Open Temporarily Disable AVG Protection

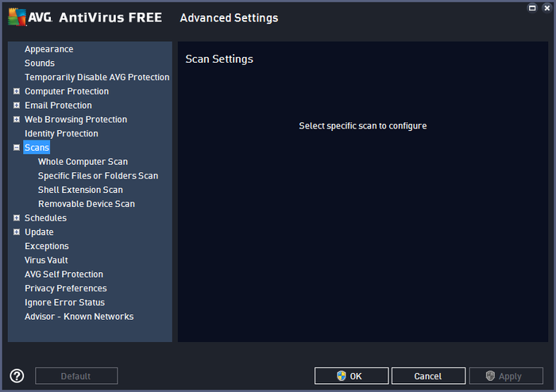tap(97, 77)
